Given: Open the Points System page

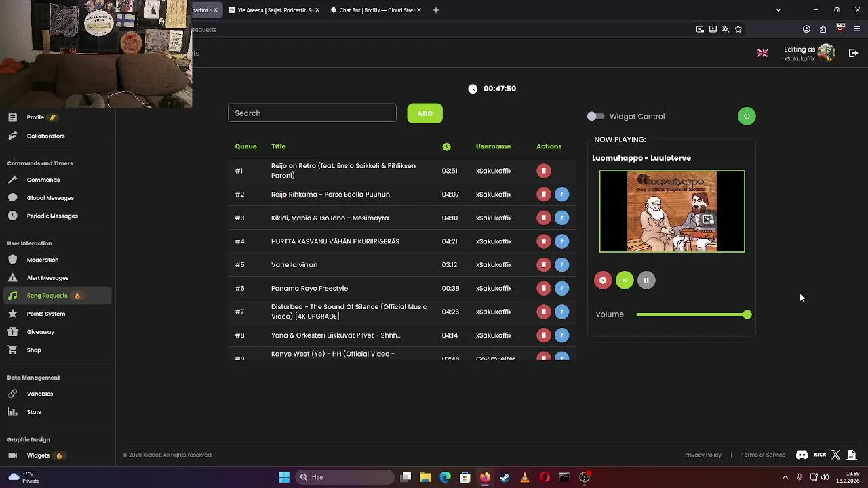Looking at the screenshot, I should coord(46,314).
